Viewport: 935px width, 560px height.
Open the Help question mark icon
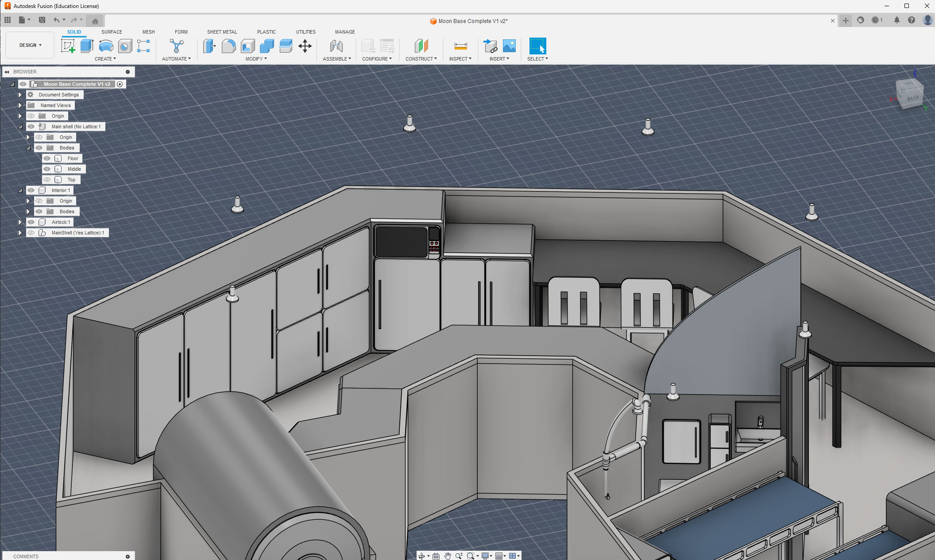[x=912, y=20]
